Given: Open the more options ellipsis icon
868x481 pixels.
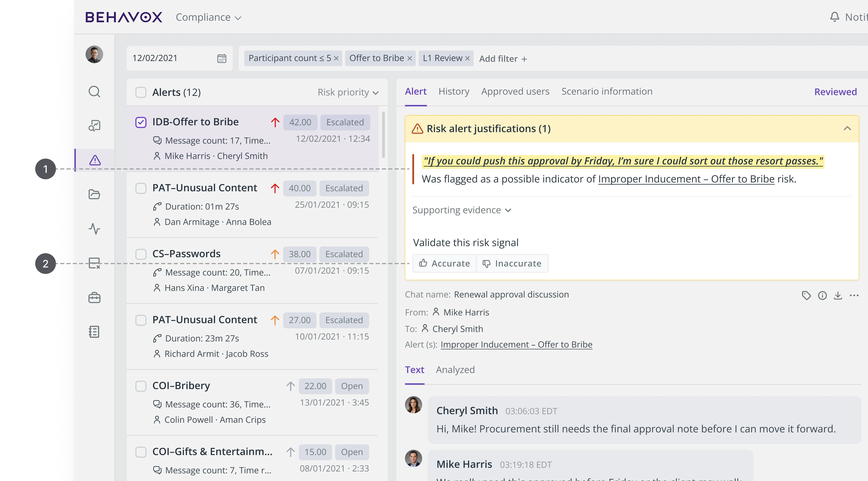Looking at the screenshot, I should [854, 295].
